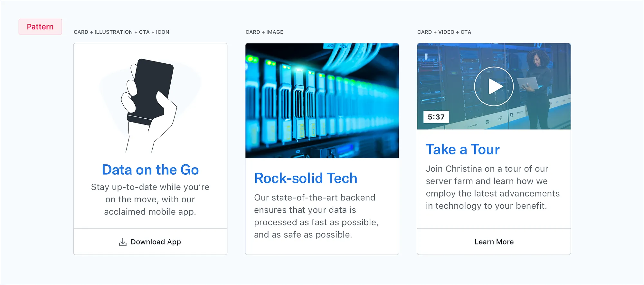Select the 'Data on the Go' heading
This screenshot has width=644, height=285.
pyautogui.click(x=150, y=170)
